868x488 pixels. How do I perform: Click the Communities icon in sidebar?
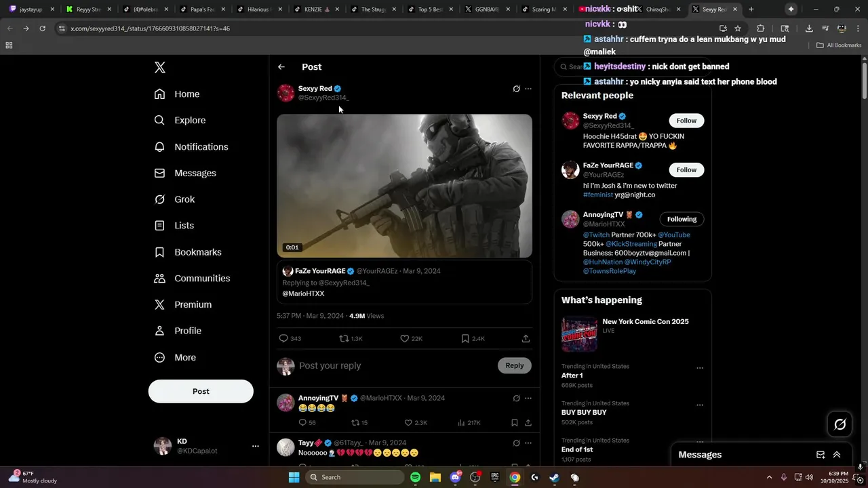point(159,279)
